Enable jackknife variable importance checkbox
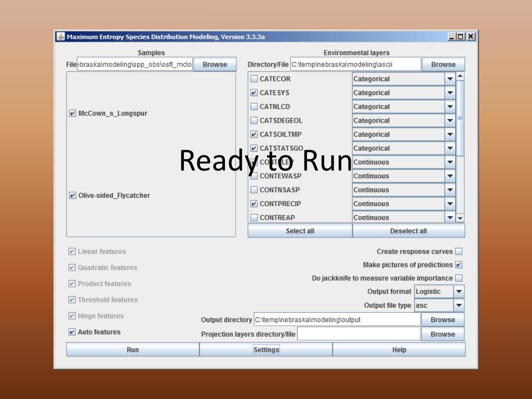Viewport: 532px width, 399px height. click(x=459, y=278)
